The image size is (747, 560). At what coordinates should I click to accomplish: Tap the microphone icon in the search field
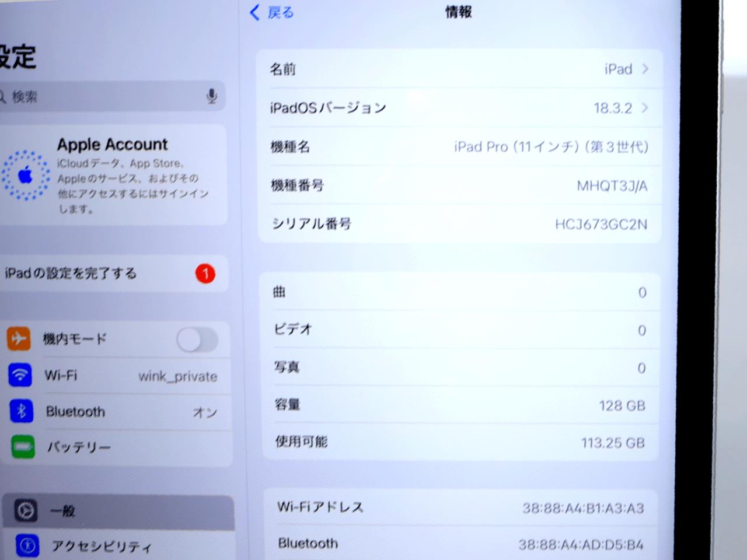[212, 96]
